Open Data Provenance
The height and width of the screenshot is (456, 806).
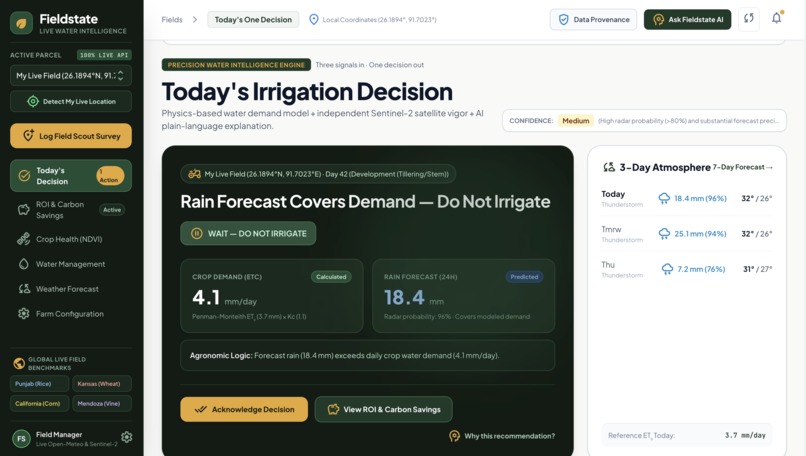(593, 20)
